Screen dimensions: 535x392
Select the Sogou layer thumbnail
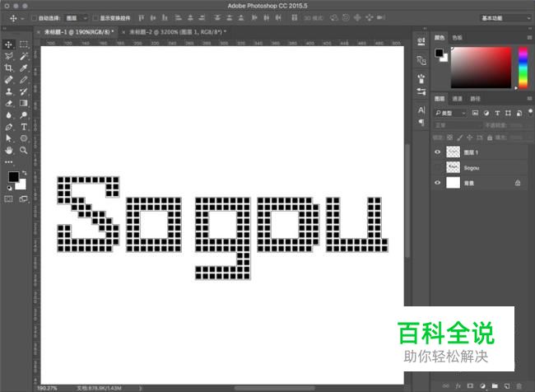tap(454, 167)
